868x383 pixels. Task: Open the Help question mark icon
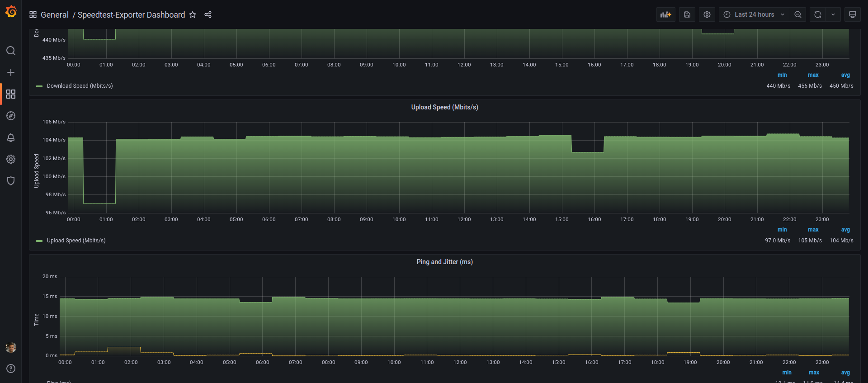[11, 369]
